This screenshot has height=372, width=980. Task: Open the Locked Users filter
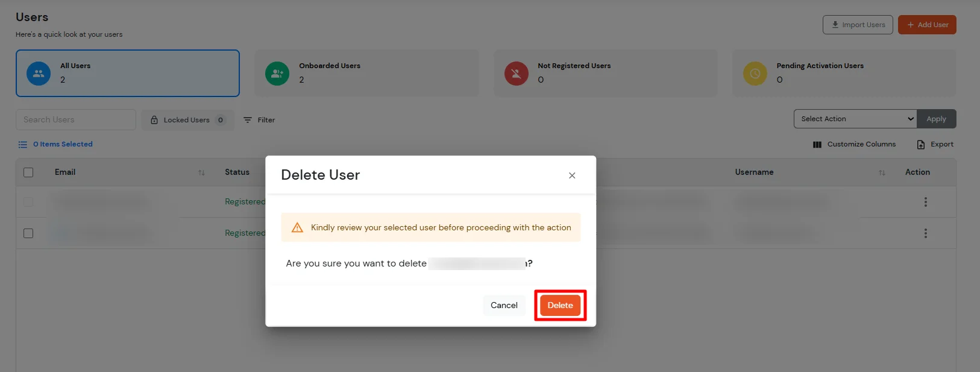[x=188, y=120]
